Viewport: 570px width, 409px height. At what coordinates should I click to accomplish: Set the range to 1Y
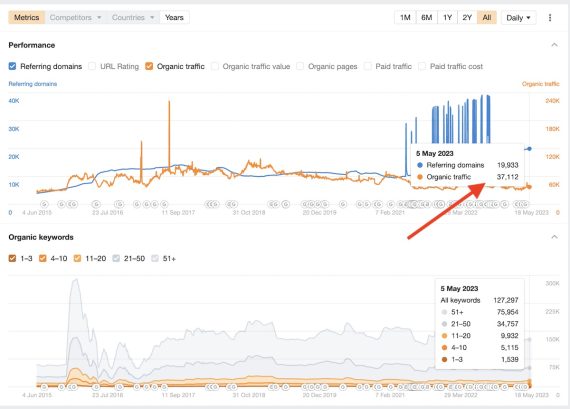(447, 17)
